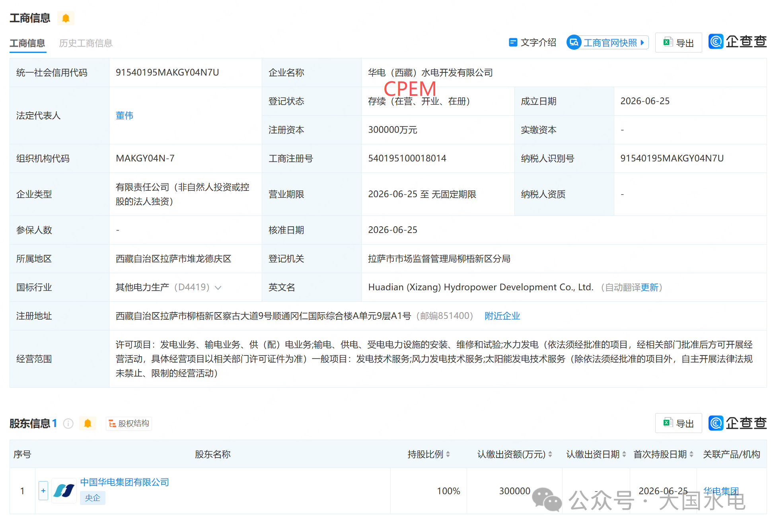Click the 企查查 logo above shareholder table
The height and width of the screenshot is (532, 771).
(738, 423)
